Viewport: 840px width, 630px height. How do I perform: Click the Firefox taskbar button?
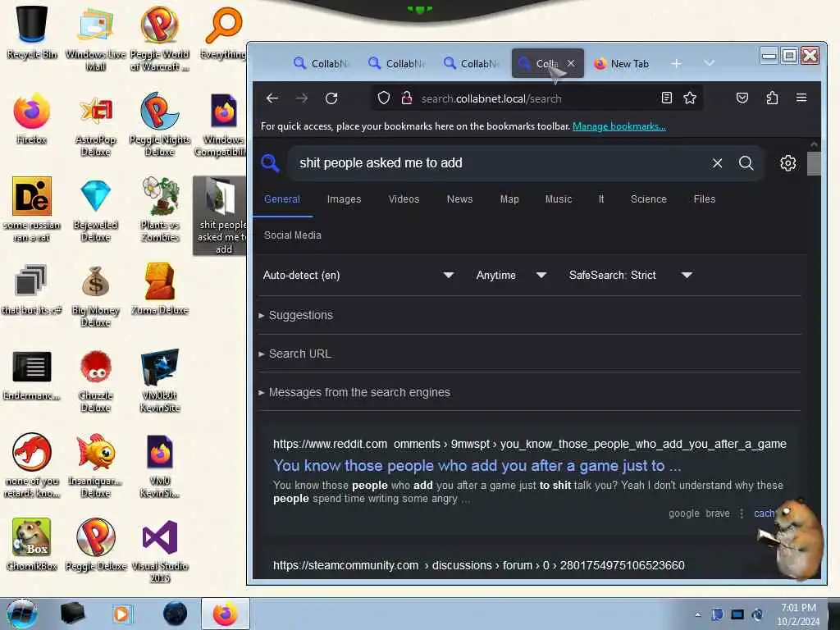tap(226, 614)
